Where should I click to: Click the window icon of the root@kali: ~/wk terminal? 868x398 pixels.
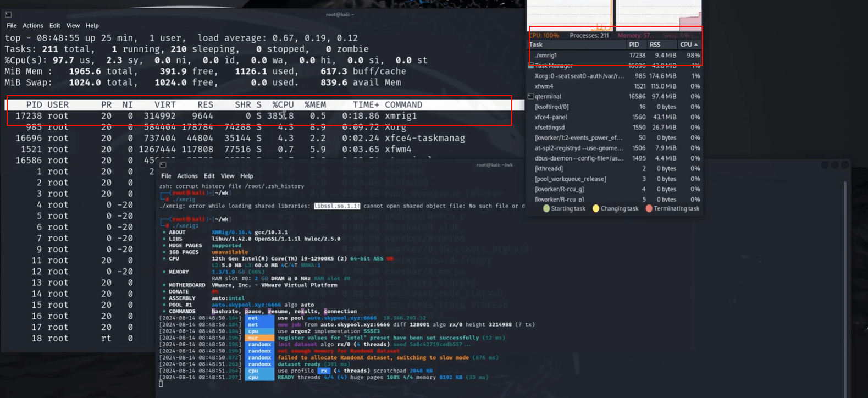click(x=163, y=165)
